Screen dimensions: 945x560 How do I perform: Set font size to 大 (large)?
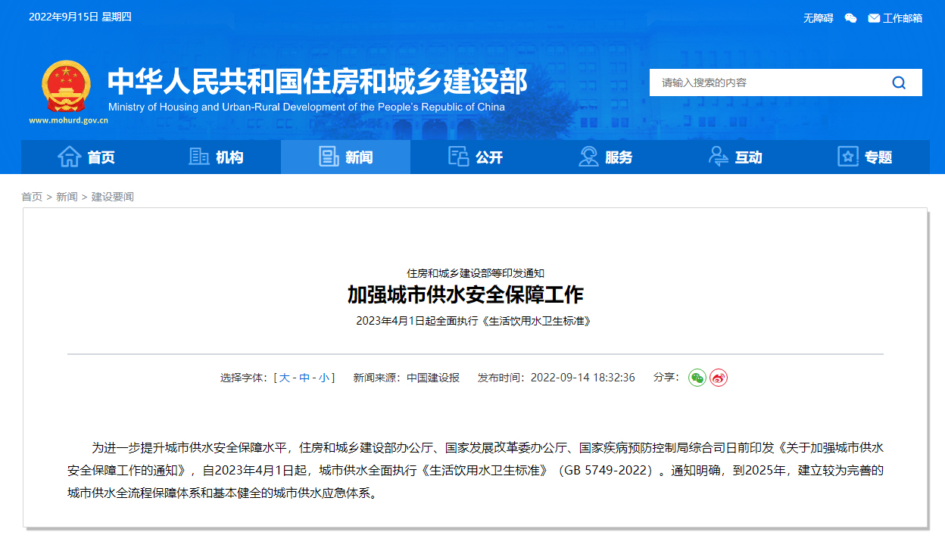285,378
